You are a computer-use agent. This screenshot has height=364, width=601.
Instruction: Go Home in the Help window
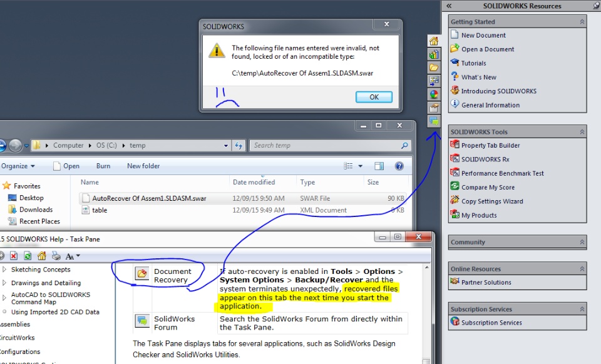42,256
